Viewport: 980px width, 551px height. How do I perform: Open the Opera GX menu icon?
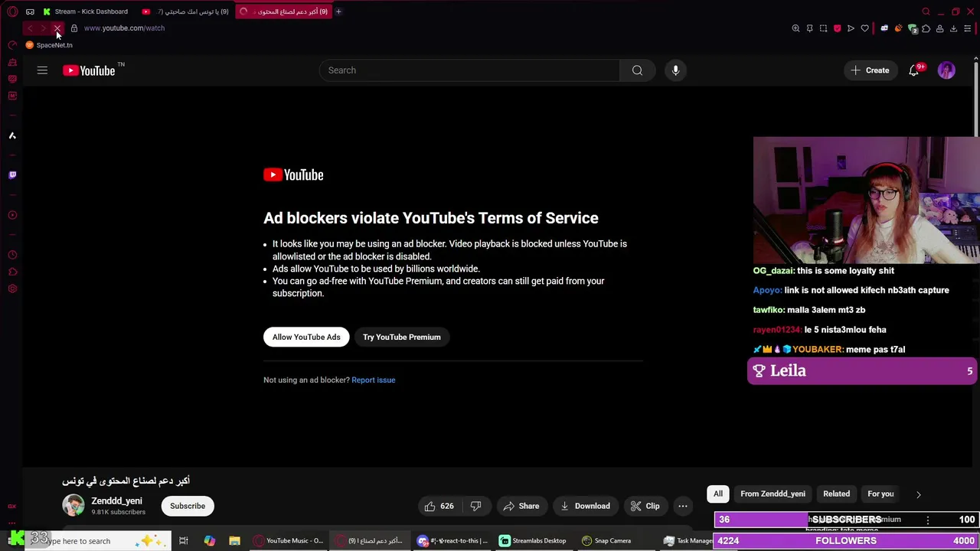coord(12,11)
